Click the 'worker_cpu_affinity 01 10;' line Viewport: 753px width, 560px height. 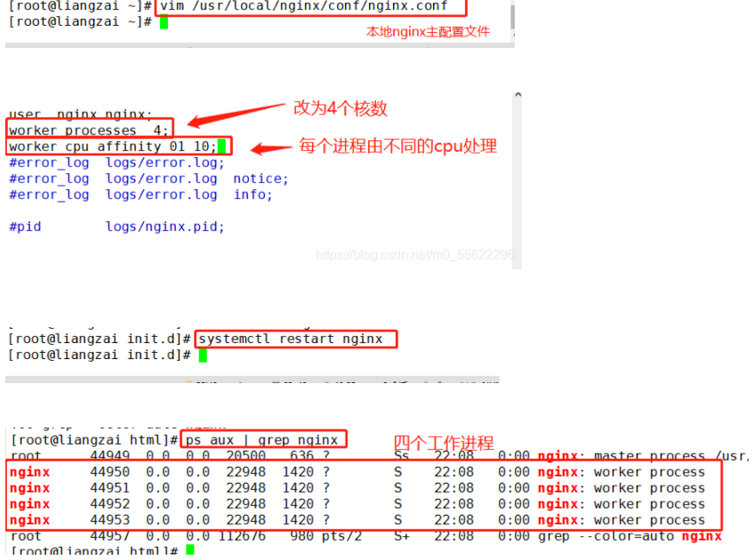coord(112,146)
